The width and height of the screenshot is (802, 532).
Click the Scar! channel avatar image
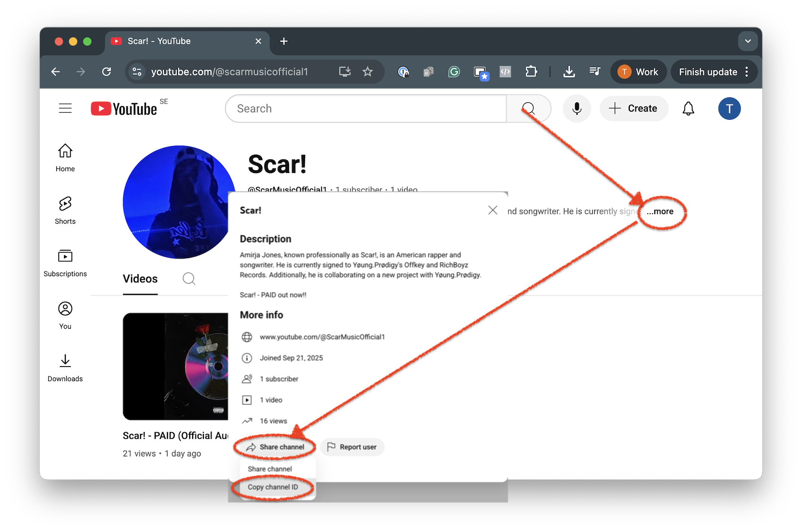[x=178, y=202]
